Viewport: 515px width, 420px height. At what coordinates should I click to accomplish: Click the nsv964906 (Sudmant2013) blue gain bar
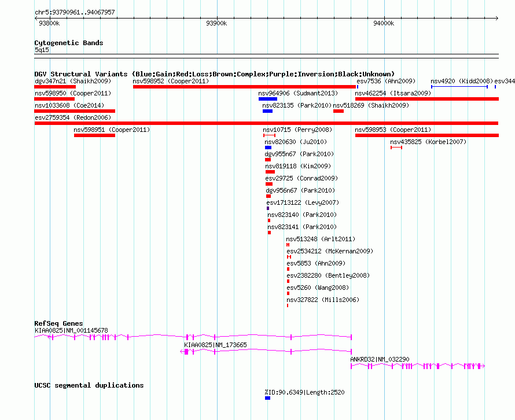tap(268, 99)
